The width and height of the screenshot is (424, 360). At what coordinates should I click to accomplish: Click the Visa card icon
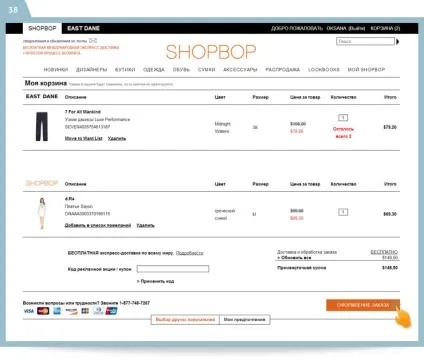(x=29, y=311)
